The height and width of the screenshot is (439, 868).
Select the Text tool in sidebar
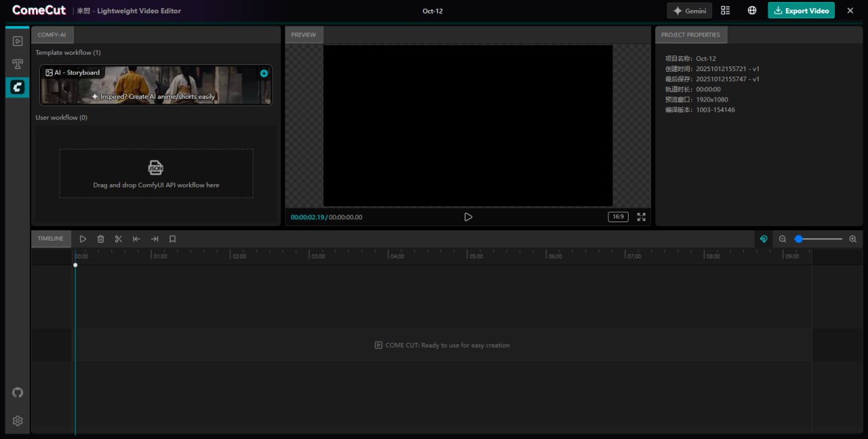pyautogui.click(x=18, y=64)
